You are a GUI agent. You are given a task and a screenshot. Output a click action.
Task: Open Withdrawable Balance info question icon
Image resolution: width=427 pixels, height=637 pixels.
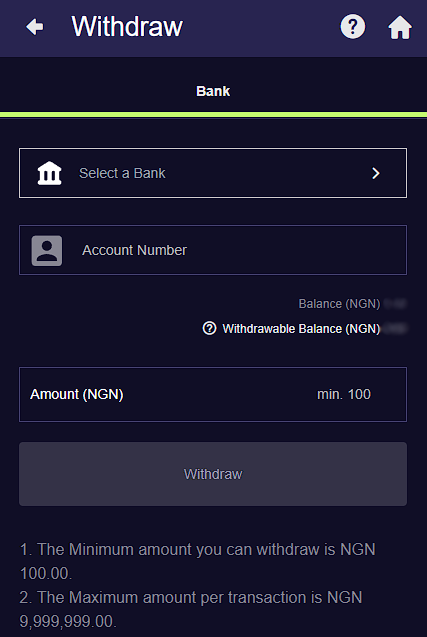[x=209, y=328]
